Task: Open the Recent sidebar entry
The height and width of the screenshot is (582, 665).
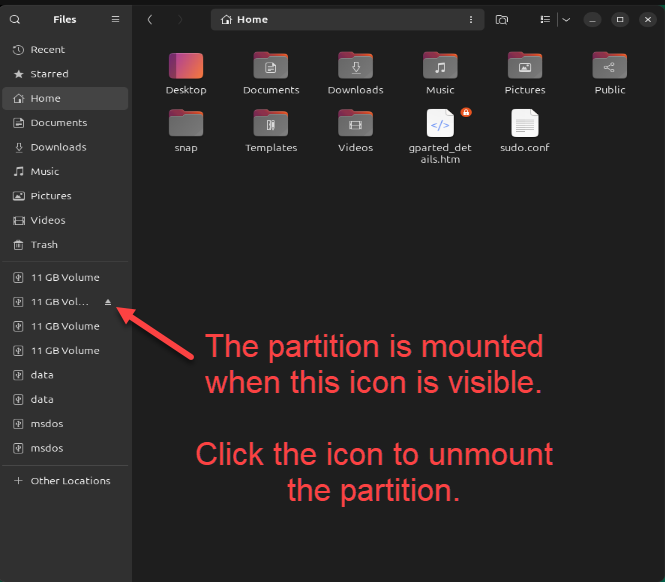Action: tap(47, 50)
